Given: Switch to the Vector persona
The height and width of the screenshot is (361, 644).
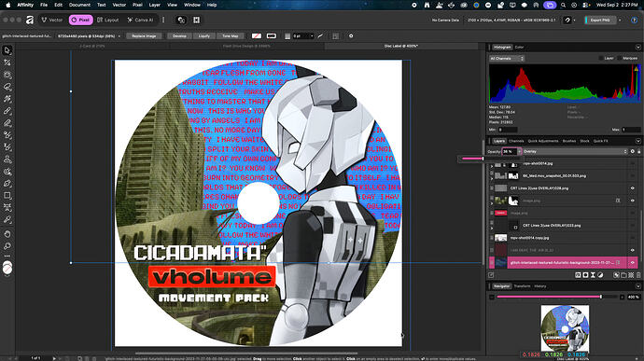Looking at the screenshot, I should pos(51,20).
